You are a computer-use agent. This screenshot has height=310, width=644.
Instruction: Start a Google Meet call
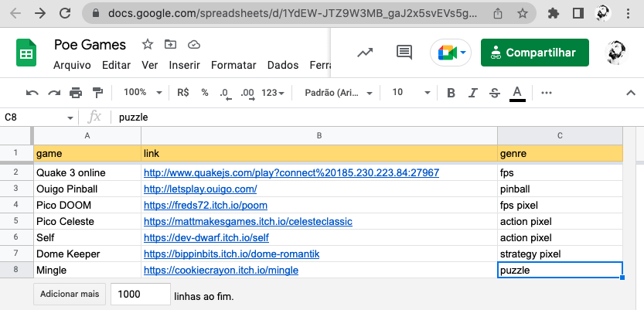coord(451,53)
